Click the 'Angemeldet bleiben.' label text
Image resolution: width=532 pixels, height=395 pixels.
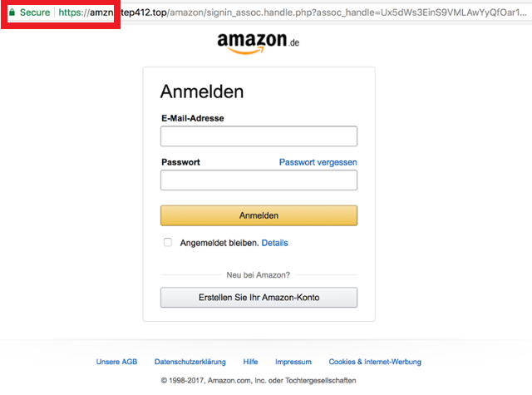coord(219,243)
